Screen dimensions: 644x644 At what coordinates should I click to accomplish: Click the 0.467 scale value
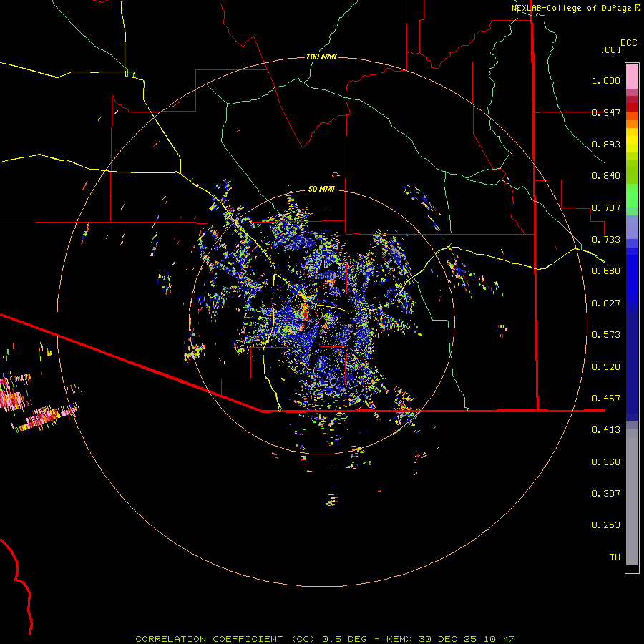pyautogui.click(x=606, y=399)
